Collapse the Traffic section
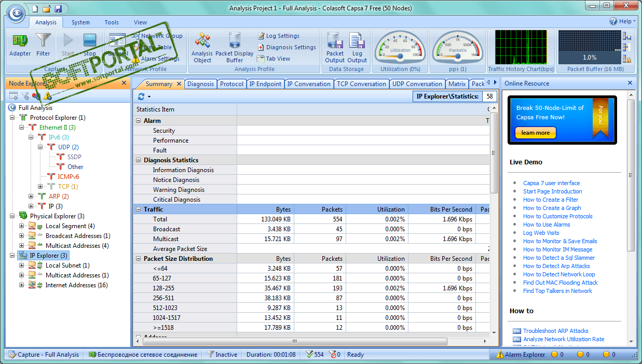The width and height of the screenshot is (642, 364). point(139,209)
